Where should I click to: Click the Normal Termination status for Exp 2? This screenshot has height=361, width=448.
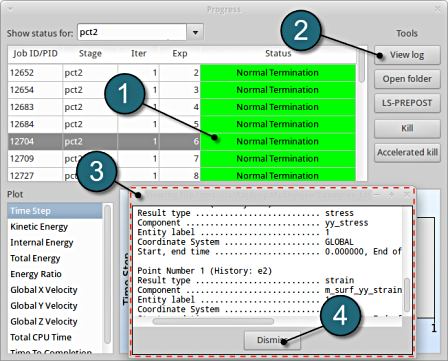point(278,73)
